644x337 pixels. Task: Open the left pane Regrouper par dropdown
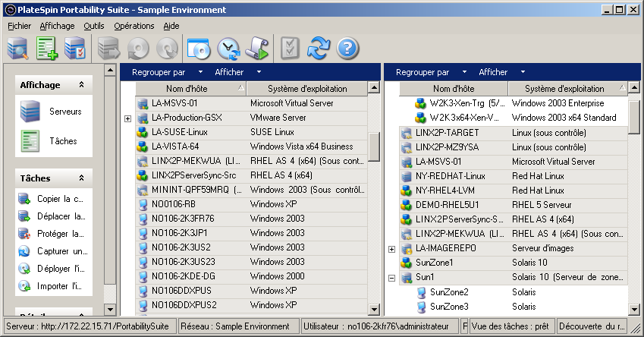click(167, 73)
